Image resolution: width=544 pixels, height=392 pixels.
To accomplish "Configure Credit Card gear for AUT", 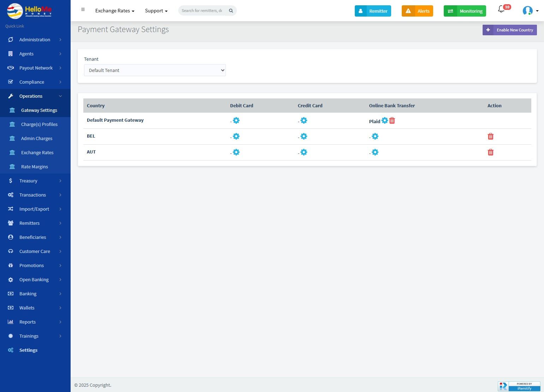I will coord(304,152).
